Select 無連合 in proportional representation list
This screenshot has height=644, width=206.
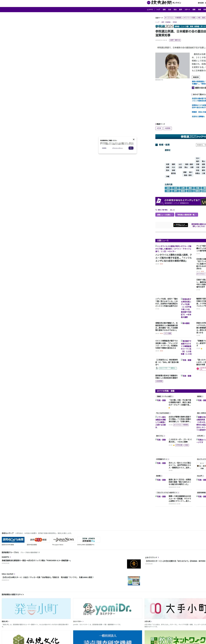[183, 191]
